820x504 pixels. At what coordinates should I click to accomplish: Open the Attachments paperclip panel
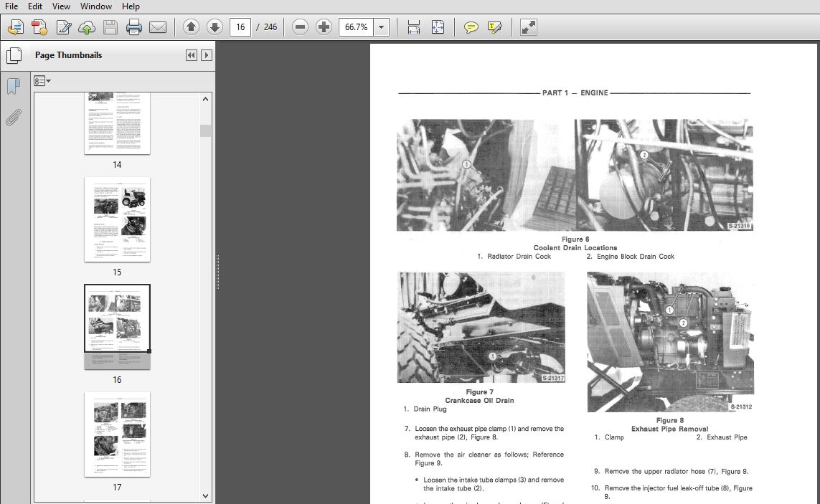pos(14,117)
